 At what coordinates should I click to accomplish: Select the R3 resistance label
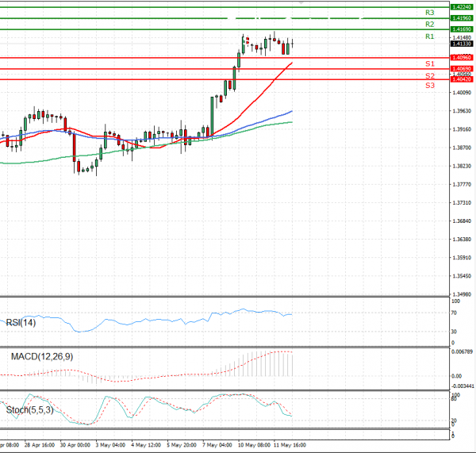[x=429, y=13]
